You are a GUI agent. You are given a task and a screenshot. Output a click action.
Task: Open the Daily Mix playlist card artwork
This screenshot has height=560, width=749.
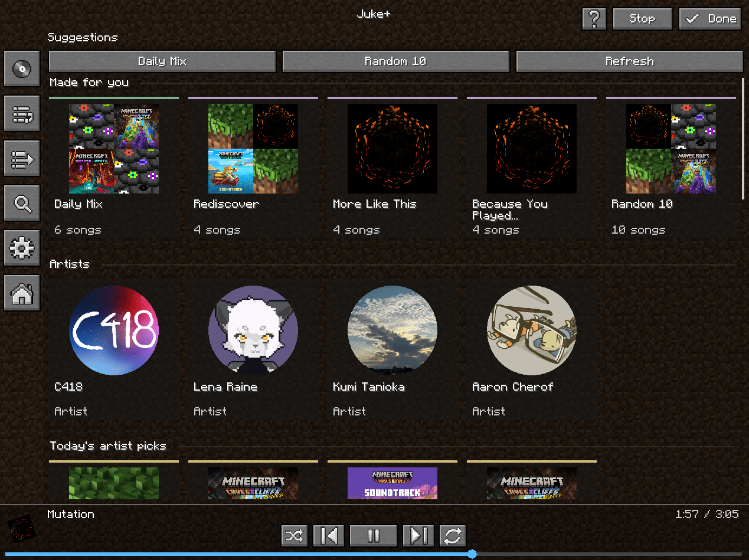click(114, 149)
